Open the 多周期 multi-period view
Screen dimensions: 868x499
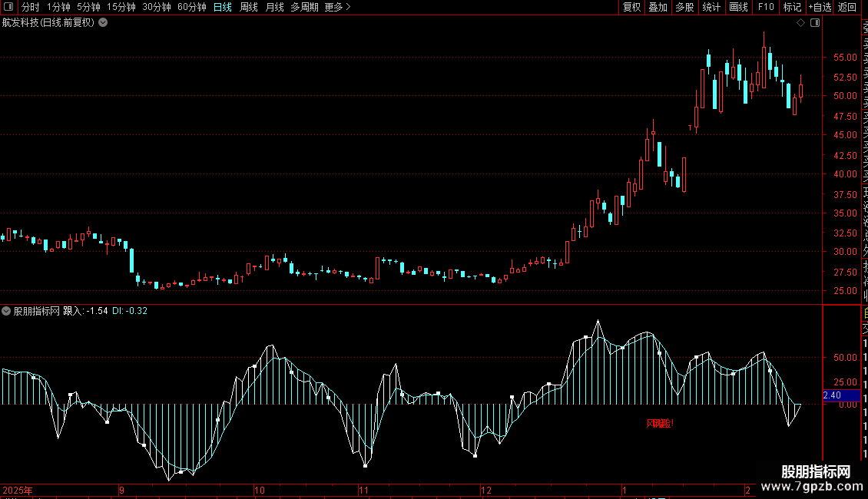pyautogui.click(x=304, y=7)
